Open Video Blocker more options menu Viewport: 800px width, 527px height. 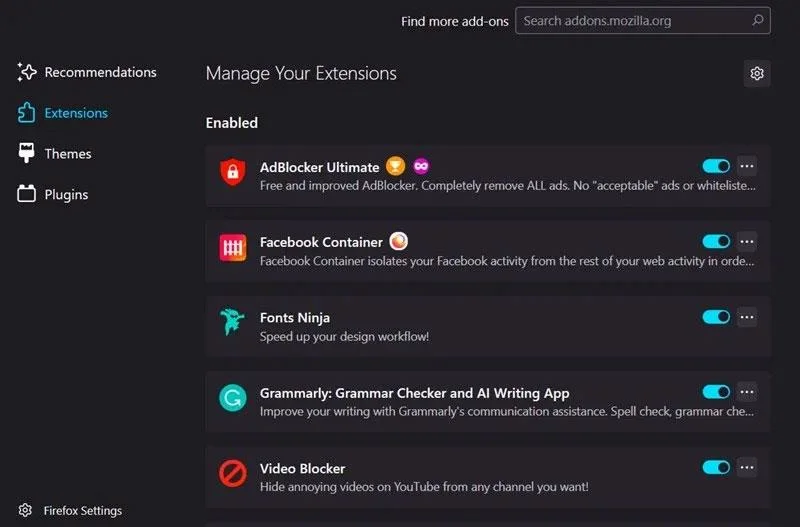click(747, 467)
